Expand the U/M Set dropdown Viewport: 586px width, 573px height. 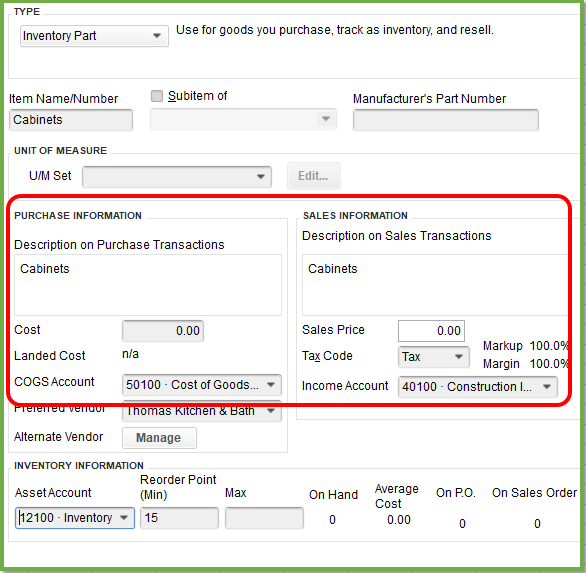point(177,177)
